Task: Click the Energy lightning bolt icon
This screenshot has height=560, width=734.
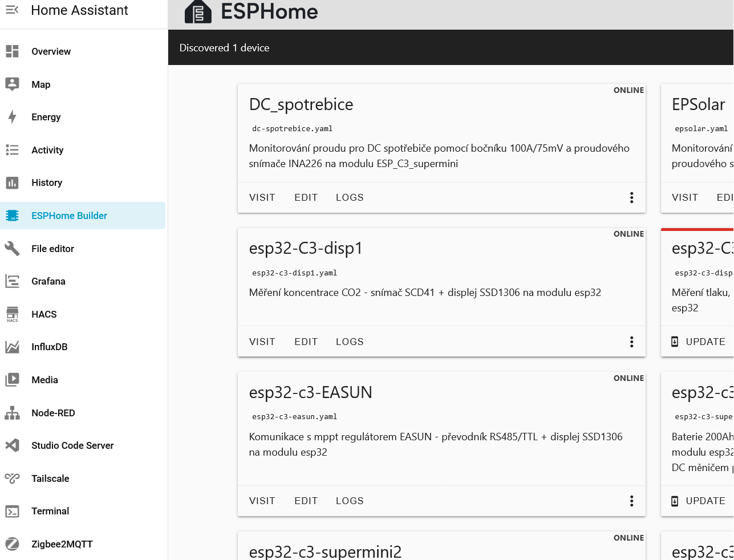Action: click(12, 117)
